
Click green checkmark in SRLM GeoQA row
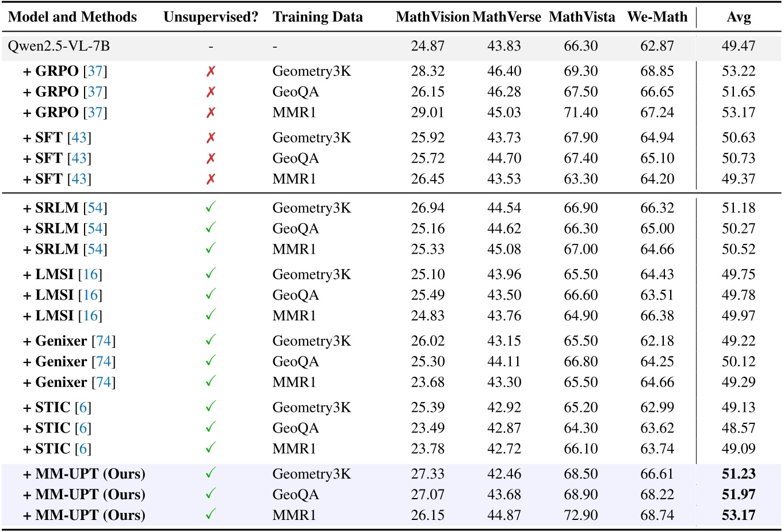(211, 228)
